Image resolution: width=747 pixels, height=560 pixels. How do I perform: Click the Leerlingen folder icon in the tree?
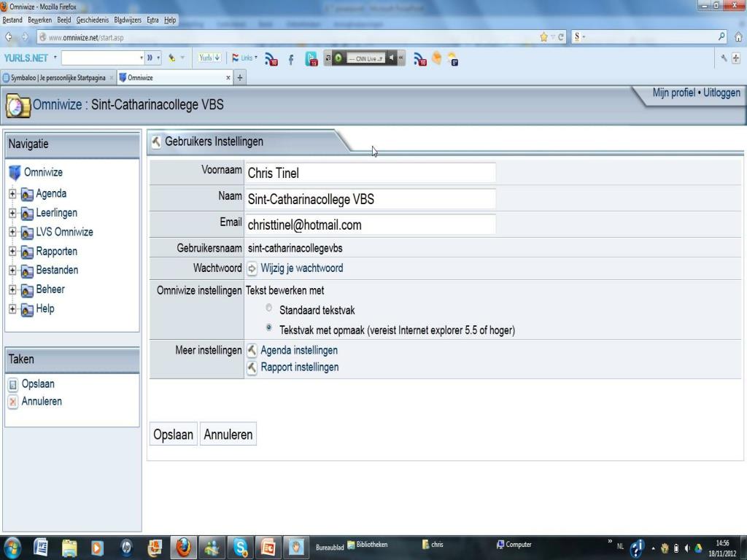[27, 214]
